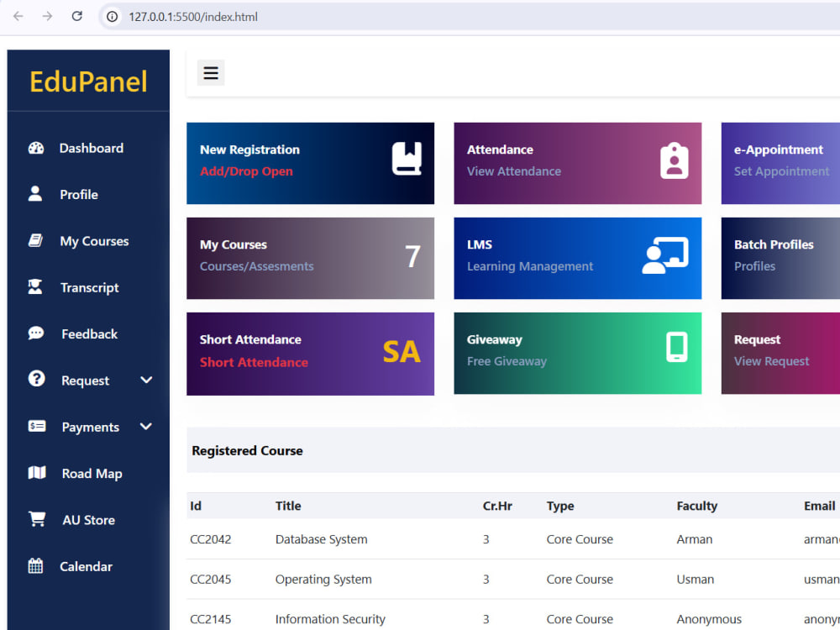840x630 pixels.
Task: Click the Courses/Assesments link
Action: tap(256, 266)
